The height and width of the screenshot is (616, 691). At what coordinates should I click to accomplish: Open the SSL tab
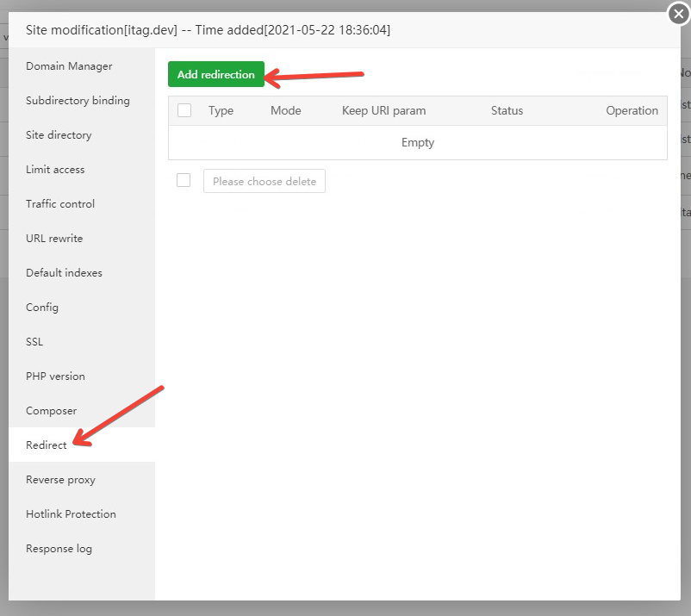point(82,341)
